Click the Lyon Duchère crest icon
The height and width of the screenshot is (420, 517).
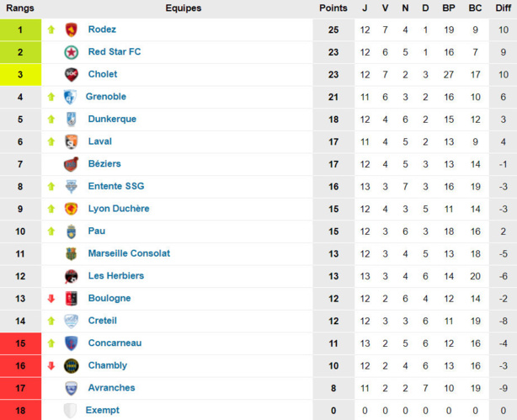point(72,209)
